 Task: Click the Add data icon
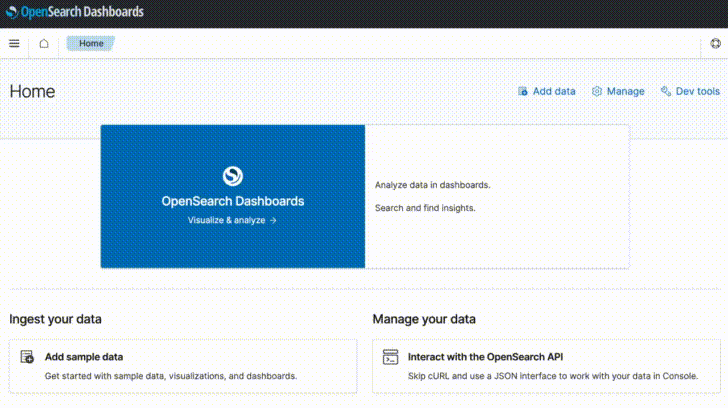pyautogui.click(x=523, y=91)
